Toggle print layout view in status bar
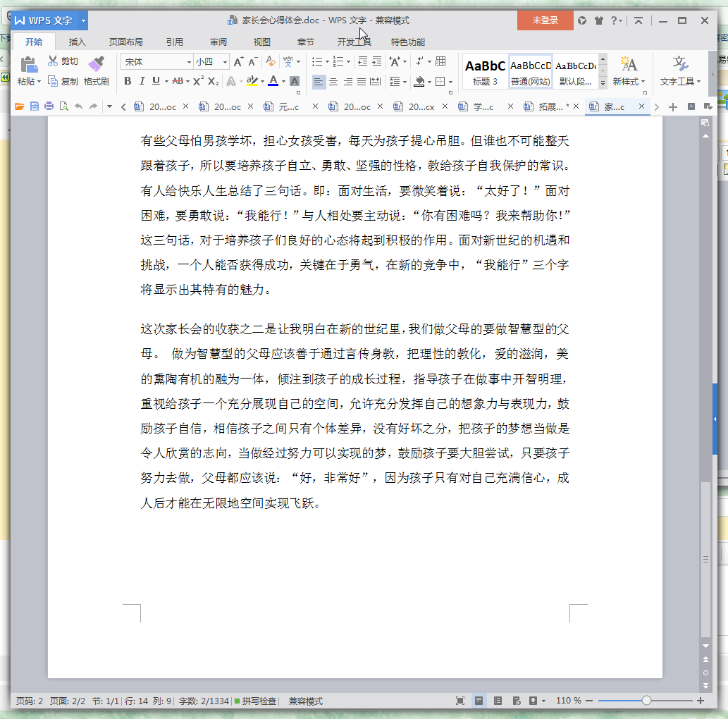Viewport: 728px width, 719px height. pos(479,701)
